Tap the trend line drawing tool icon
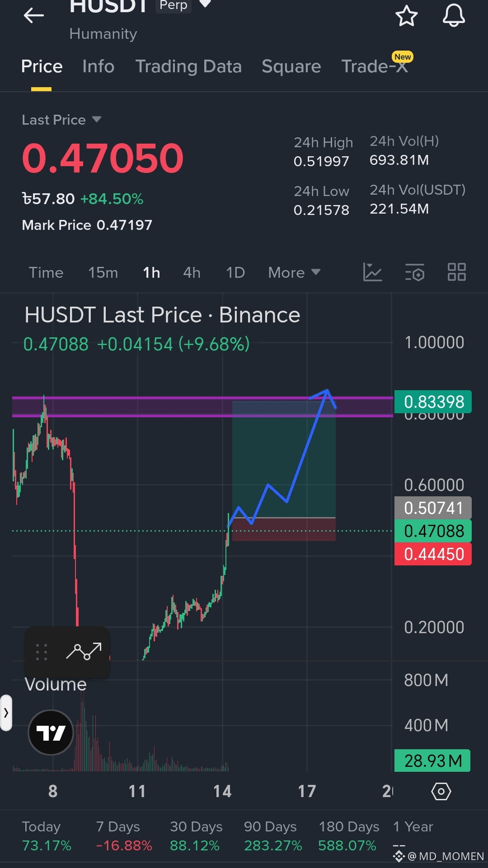 point(84,651)
